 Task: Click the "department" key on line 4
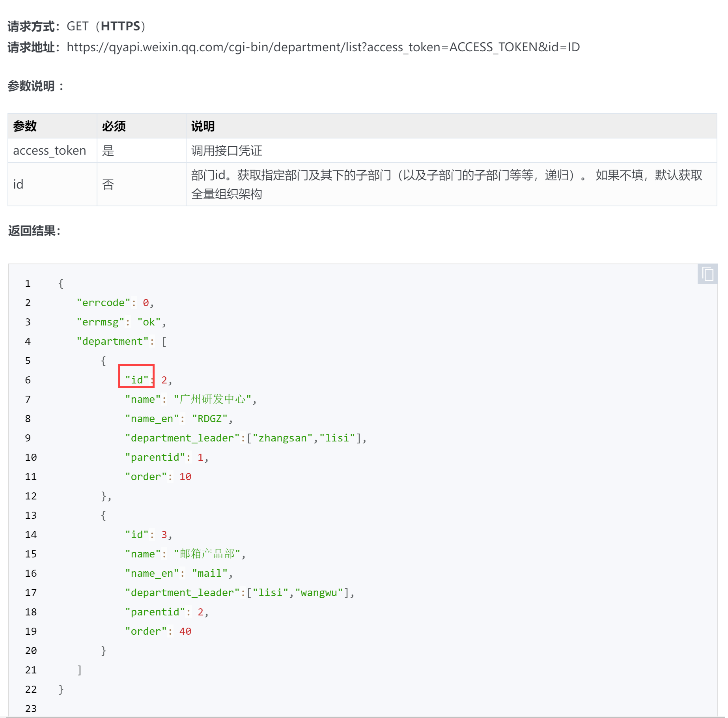(x=112, y=341)
